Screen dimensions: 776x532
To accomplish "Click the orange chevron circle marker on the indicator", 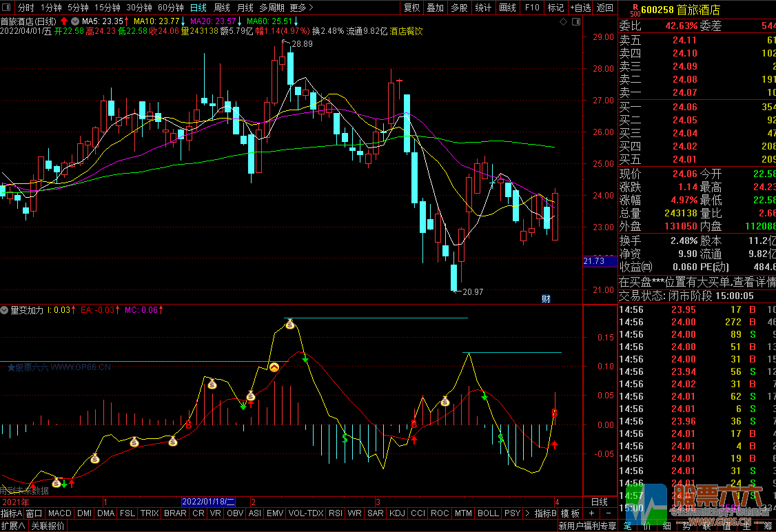I will tap(274, 367).
